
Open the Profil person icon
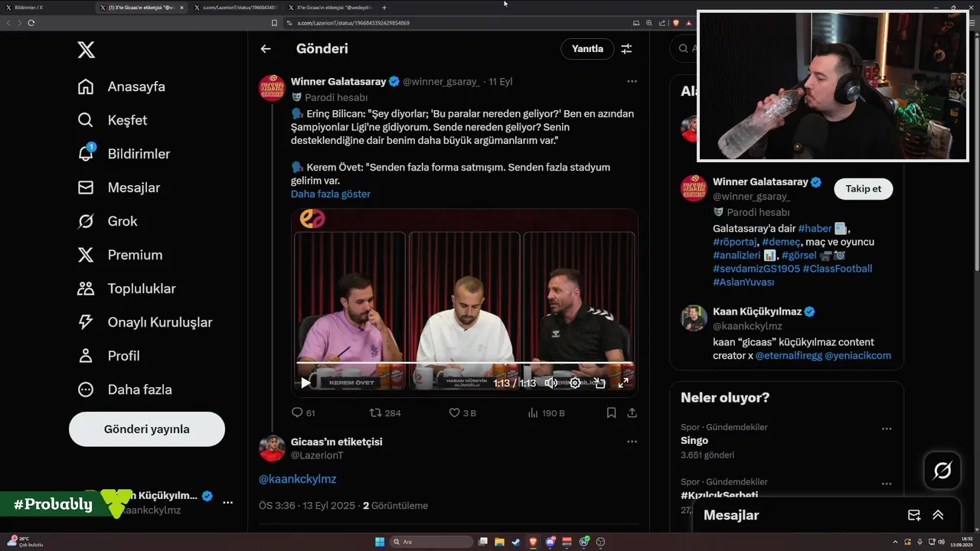(86, 356)
